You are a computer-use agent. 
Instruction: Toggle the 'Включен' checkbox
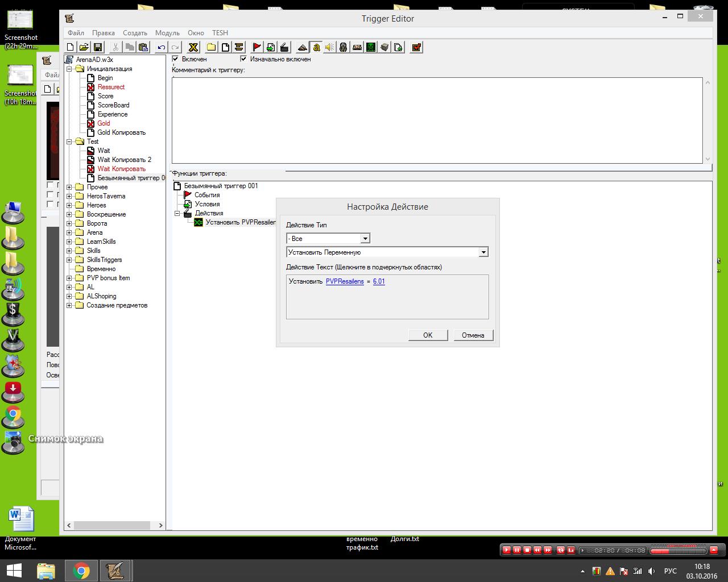[176, 59]
